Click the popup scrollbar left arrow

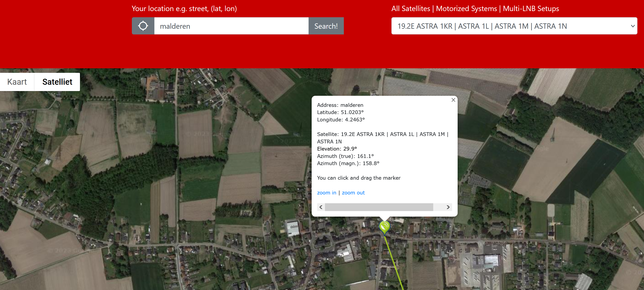[x=321, y=207]
